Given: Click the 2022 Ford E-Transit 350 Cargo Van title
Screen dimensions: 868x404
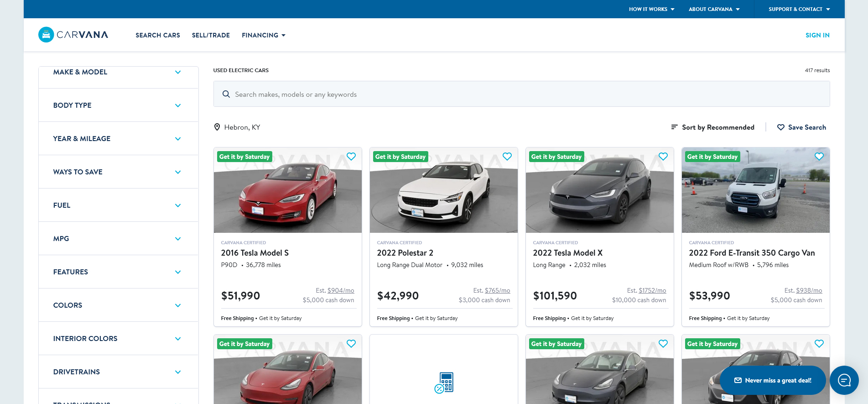Looking at the screenshot, I should [752, 253].
